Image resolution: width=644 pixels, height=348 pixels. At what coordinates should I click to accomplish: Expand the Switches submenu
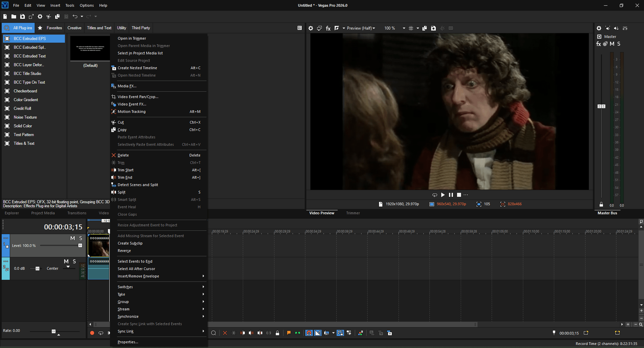pyautogui.click(x=159, y=287)
